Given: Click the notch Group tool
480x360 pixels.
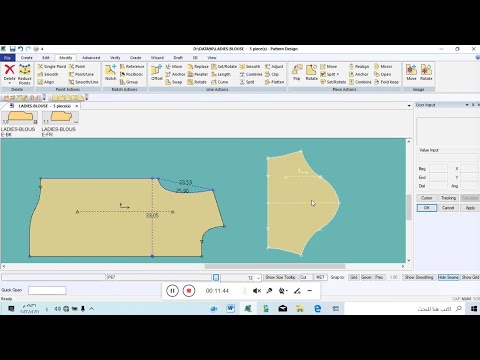Looking at the screenshot, I should pos(129,82).
